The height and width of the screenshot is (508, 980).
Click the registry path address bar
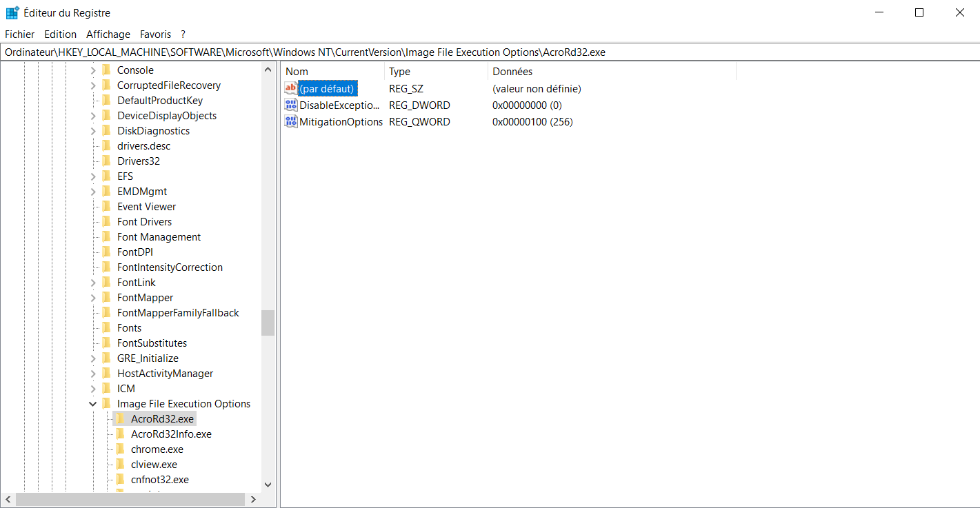(490, 52)
